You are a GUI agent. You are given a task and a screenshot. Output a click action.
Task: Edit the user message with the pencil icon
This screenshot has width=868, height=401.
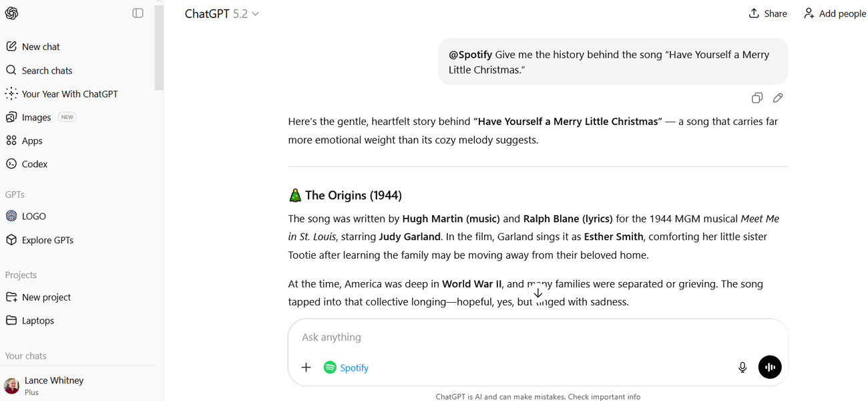(778, 98)
